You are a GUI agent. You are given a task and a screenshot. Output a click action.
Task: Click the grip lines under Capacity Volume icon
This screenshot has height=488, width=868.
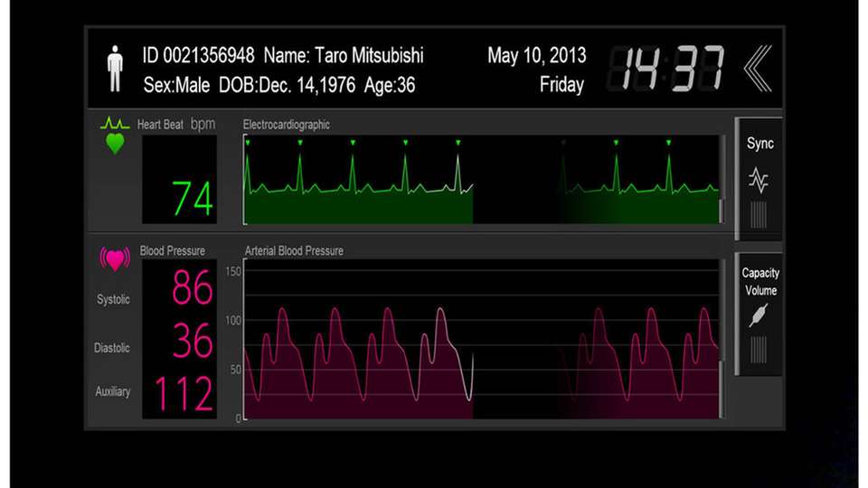pos(759,350)
